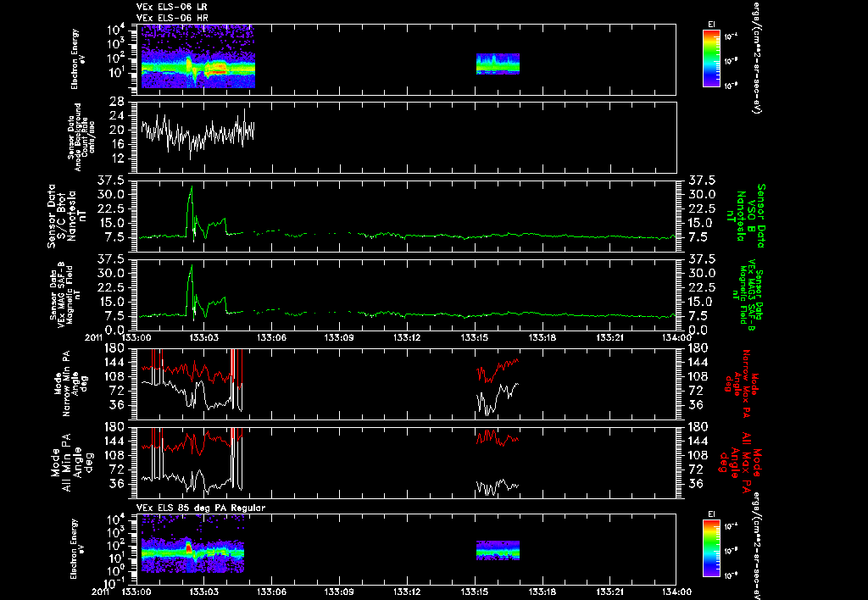Select the S/C Btot Nanotesla axis label
The height and width of the screenshot is (600, 868).
67,216
